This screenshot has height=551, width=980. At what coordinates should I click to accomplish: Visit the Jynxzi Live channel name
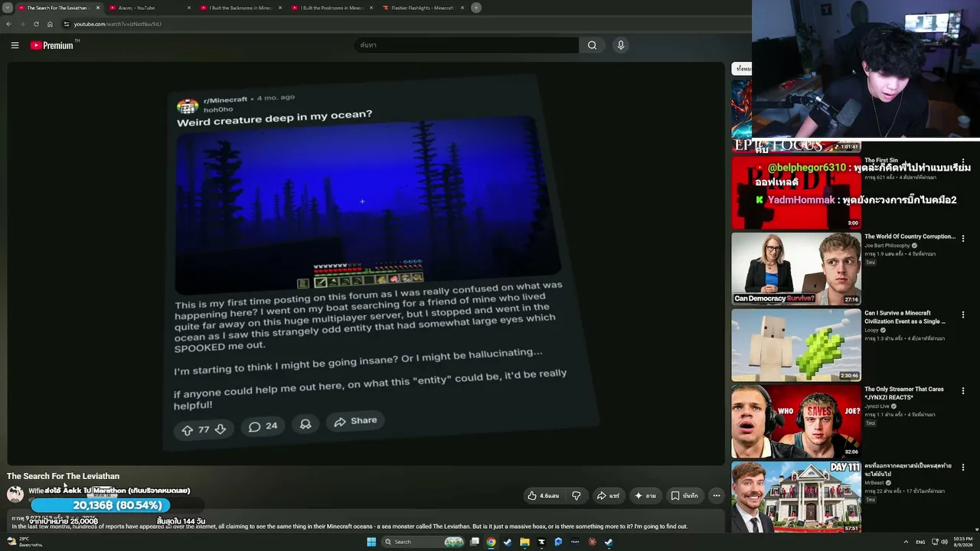(877, 406)
